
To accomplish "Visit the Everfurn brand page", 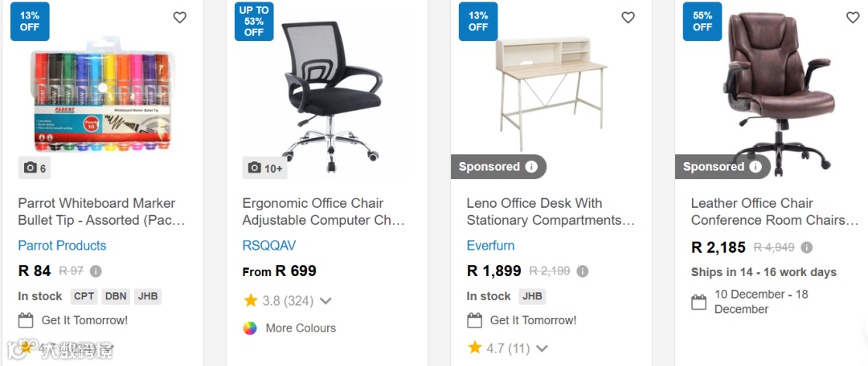I will [490, 246].
